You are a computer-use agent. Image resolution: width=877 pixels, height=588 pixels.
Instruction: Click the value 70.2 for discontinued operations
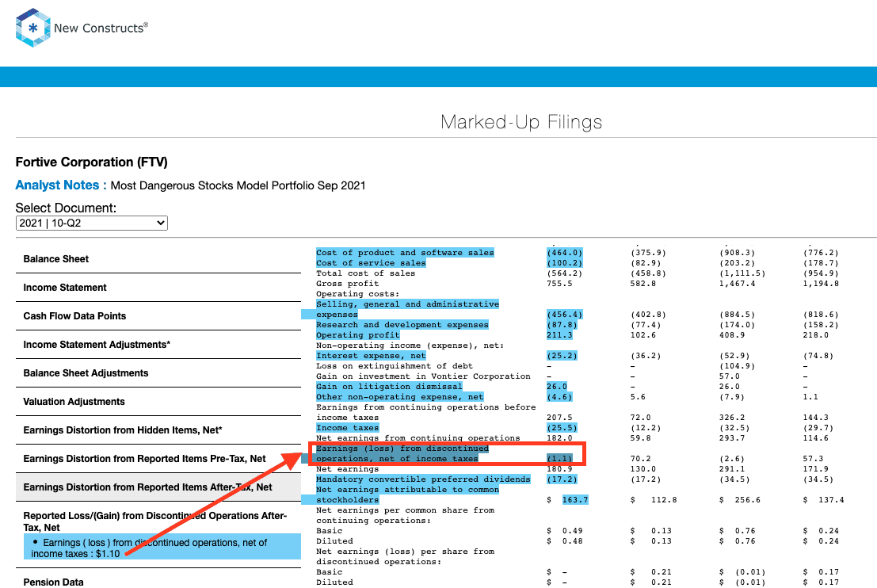640,459
